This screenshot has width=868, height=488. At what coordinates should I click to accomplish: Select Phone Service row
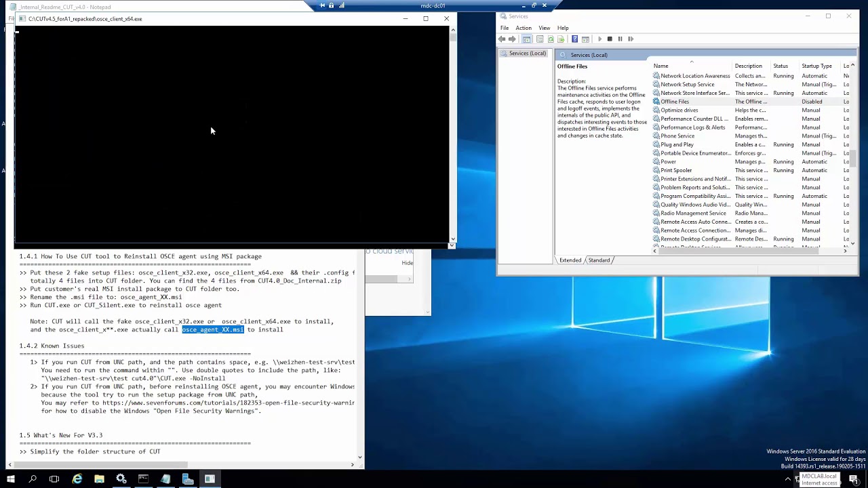tap(751, 136)
